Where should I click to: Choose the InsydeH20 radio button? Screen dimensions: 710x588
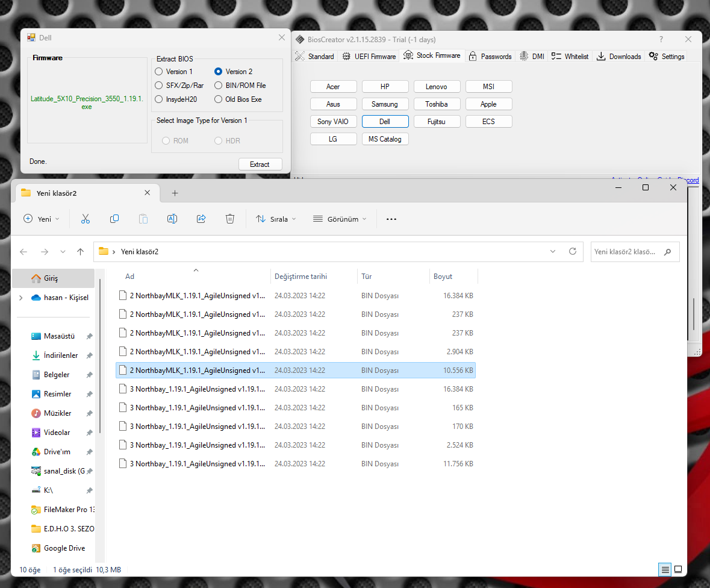[x=159, y=99]
